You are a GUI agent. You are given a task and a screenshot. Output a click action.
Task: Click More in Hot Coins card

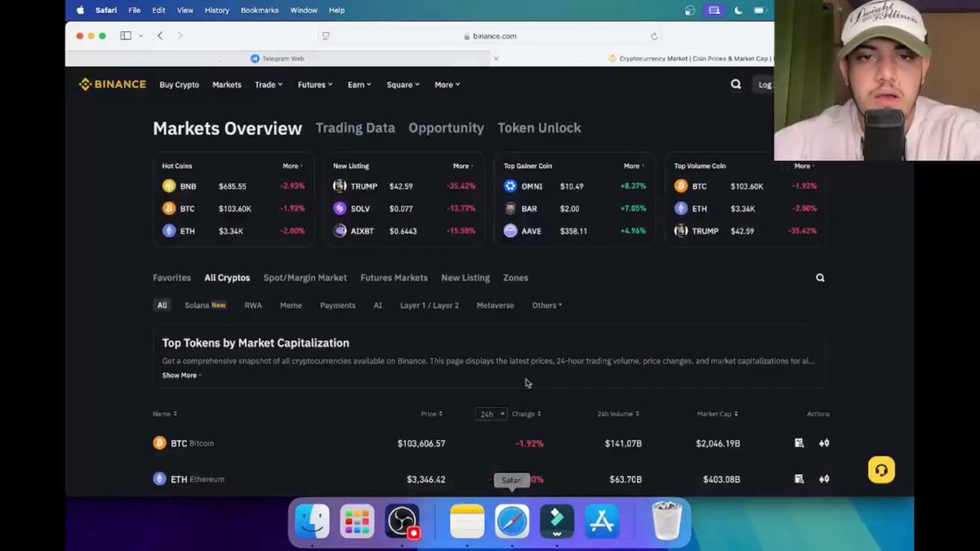pos(292,166)
